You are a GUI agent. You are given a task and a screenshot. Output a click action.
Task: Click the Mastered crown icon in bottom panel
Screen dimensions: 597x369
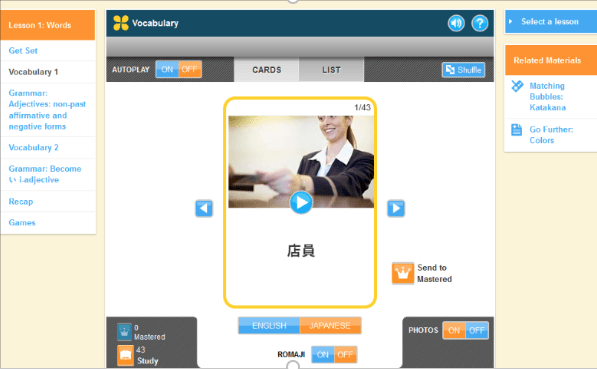coord(124,332)
